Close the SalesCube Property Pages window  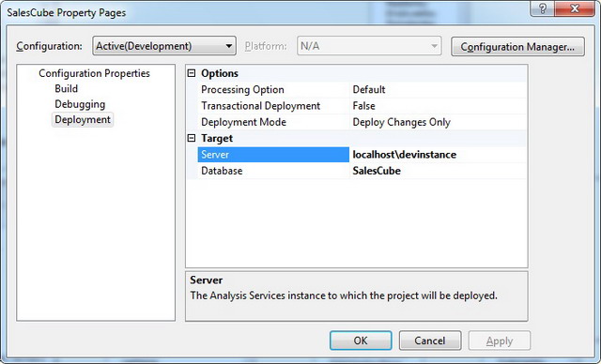click(x=575, y=8)
